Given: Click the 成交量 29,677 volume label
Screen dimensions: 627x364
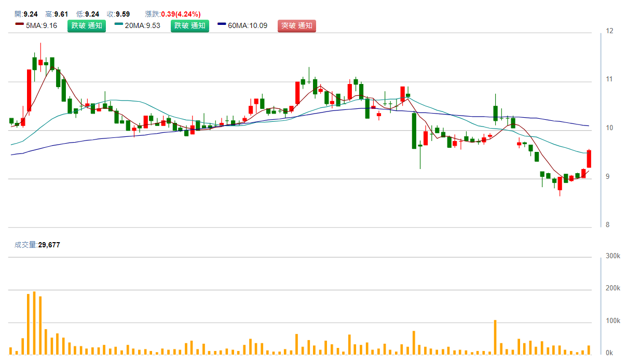Looking at the screenshot, I should click(x=37, y=245).
